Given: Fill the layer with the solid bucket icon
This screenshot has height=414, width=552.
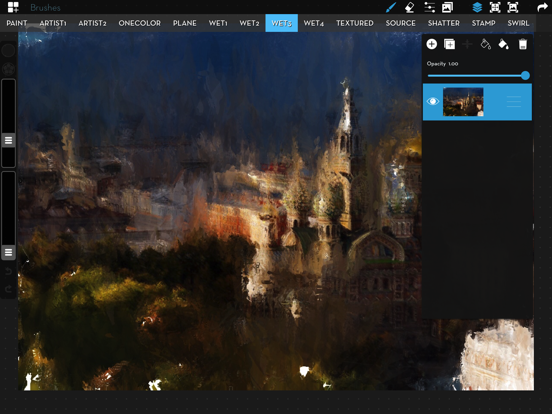Looking at the screenshot, I should tap(503, 44).
